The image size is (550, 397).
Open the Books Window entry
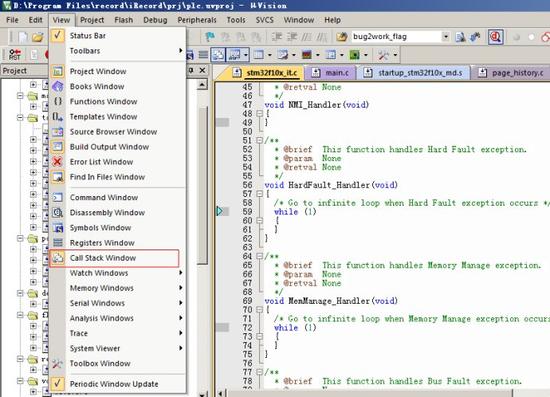click(x=118, y=86)
